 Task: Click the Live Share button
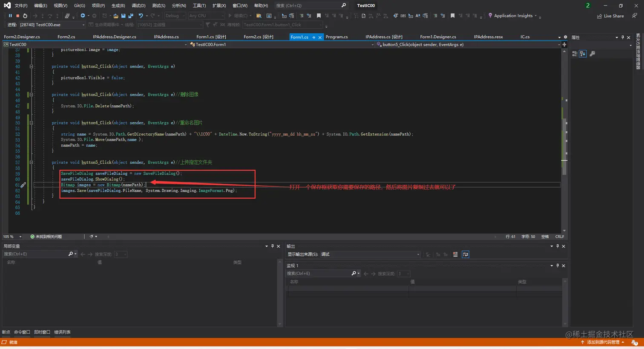610,16
